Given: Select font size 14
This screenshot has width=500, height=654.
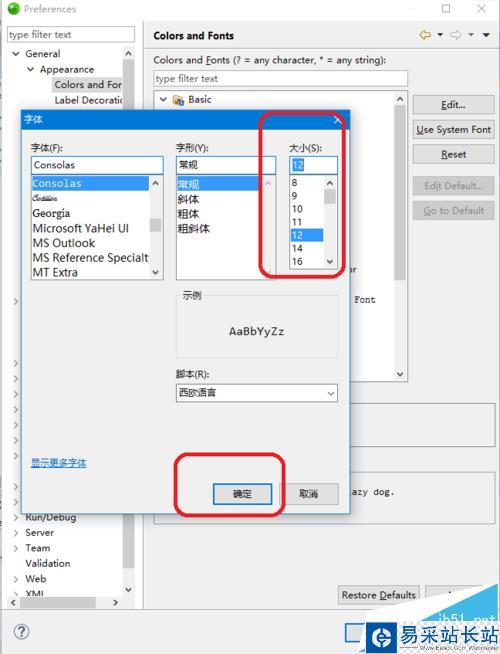Looking at the screenshot, I should coord(297,249).
